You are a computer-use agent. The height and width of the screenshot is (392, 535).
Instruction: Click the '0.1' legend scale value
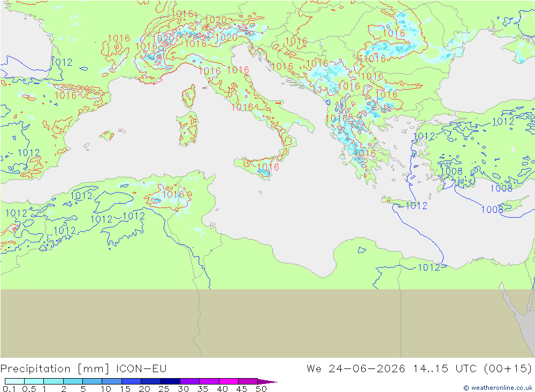[x=9, y=389]
